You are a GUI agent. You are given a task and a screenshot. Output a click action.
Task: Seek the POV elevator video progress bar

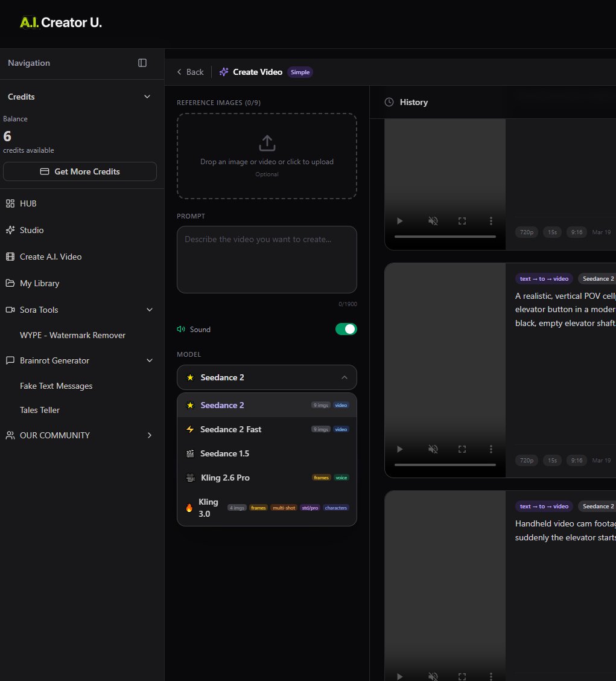point(445,465)
